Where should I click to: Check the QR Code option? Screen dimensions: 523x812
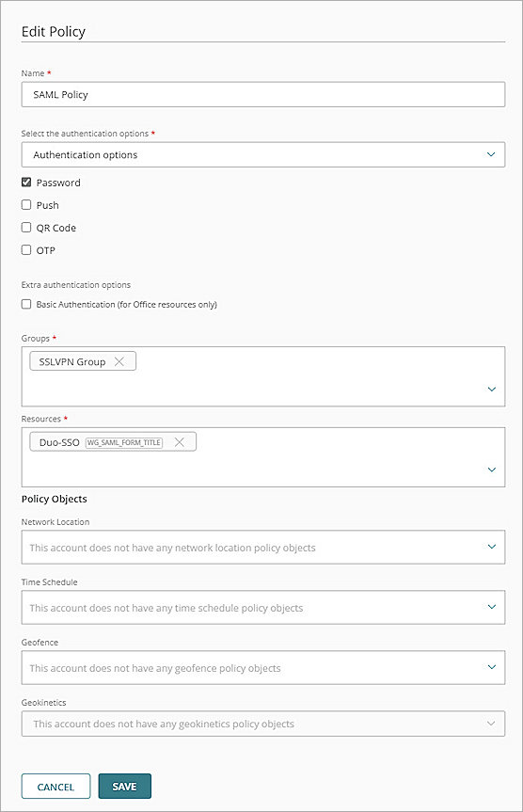point(26,228)
